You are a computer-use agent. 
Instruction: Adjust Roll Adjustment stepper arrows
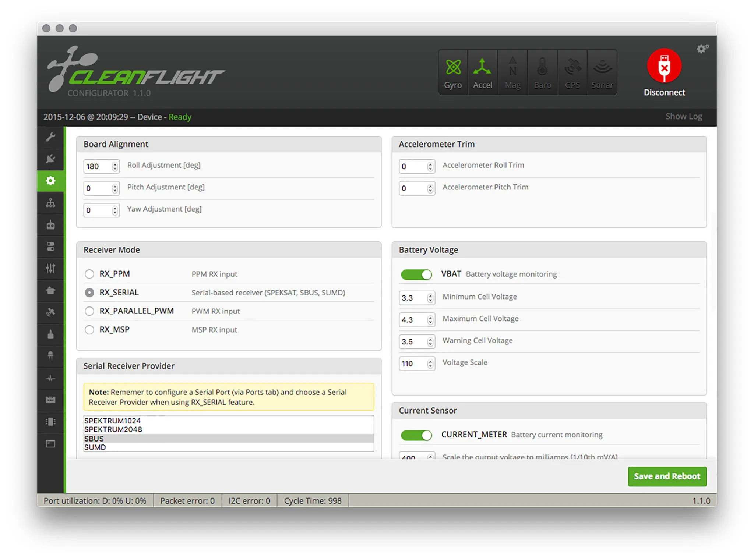tap(115, 166)
